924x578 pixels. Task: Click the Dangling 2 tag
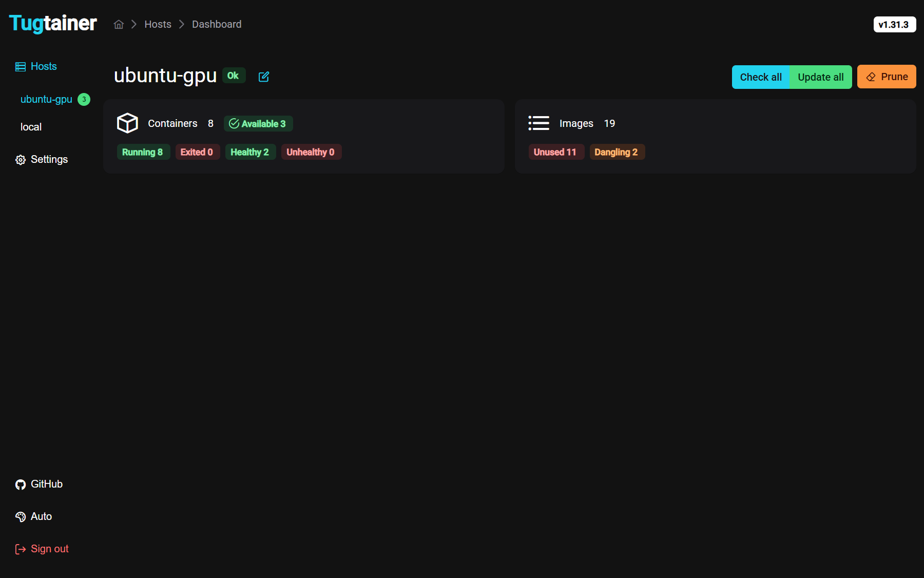(x=617, y=152)
